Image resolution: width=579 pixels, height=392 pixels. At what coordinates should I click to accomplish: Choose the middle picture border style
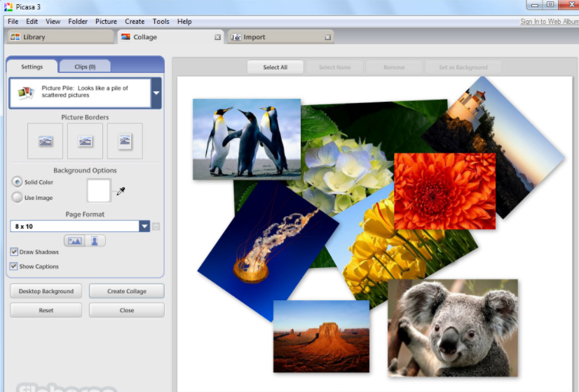(x=85, y=141)
